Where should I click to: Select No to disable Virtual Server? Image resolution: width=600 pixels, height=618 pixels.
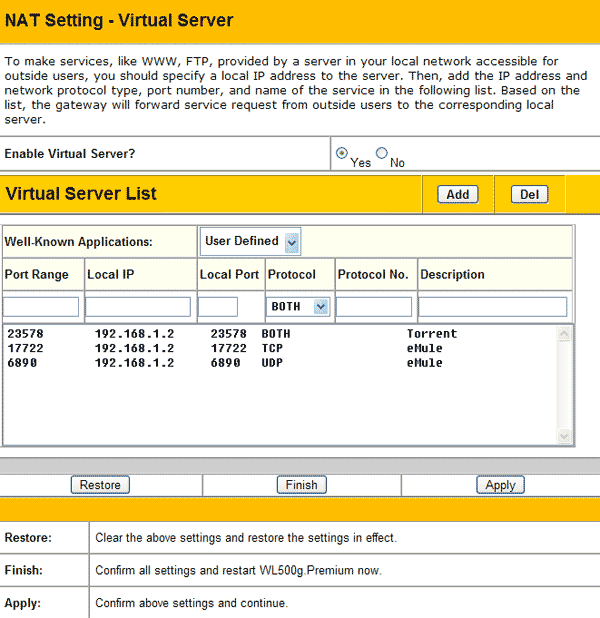coord(381,154)
